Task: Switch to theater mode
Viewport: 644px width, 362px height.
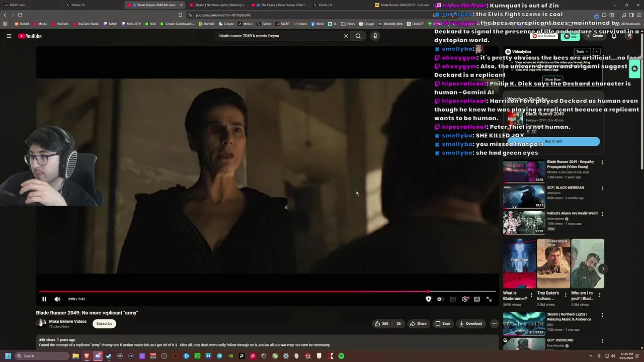Action: pyautogui.click(x=477, y=299)
